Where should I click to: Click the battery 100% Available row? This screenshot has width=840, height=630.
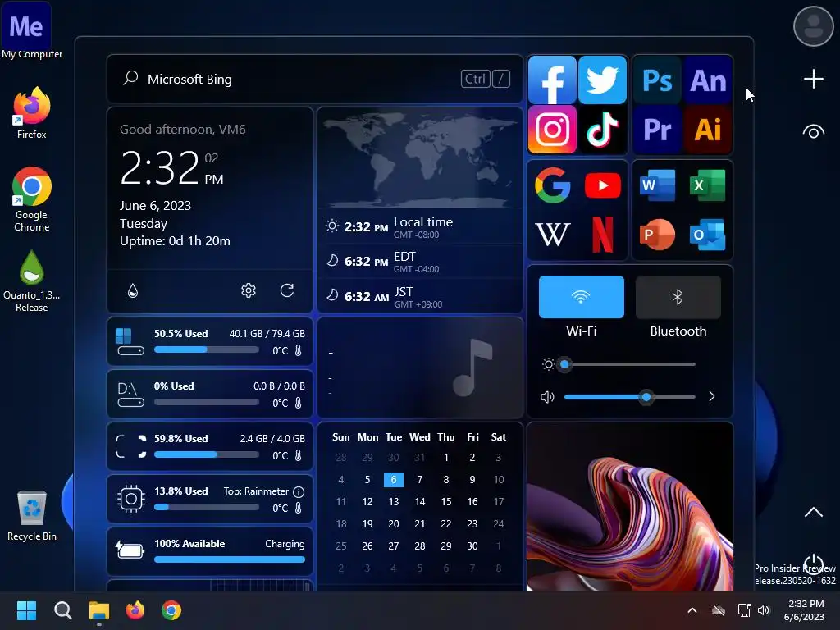[x=210, y=551]
